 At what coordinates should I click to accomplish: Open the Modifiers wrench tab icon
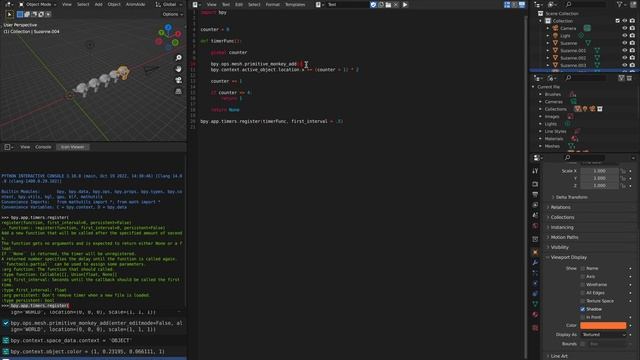coord(535,263)
